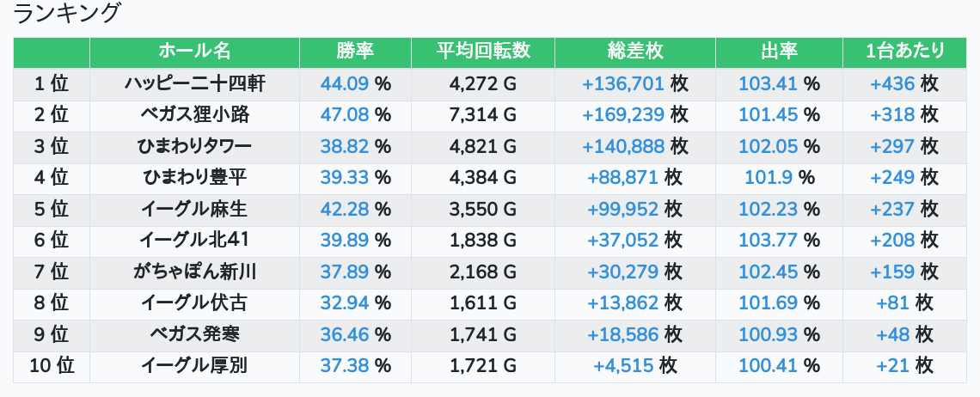The image size is (980, 397).
Task: Click the 37.38 win rate link
Action: pyautogui.click(x=344, y=366)
